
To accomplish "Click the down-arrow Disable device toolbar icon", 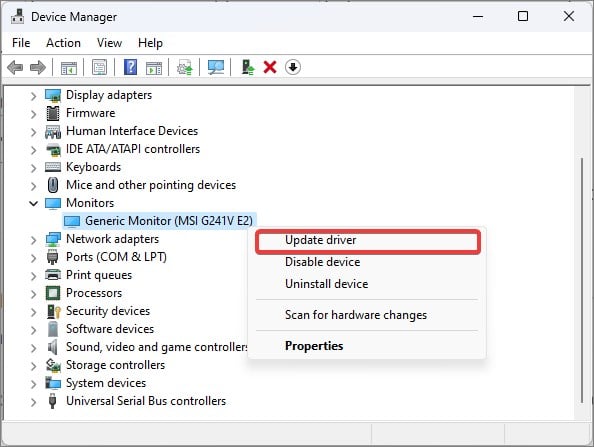I will 293,67.
